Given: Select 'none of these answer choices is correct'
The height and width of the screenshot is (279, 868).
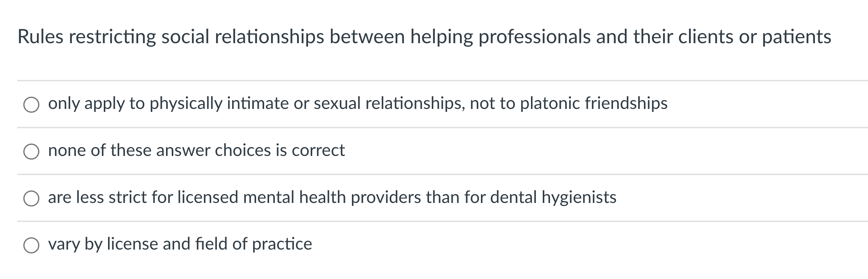Looking at the screenshot, I should point(32,151).
